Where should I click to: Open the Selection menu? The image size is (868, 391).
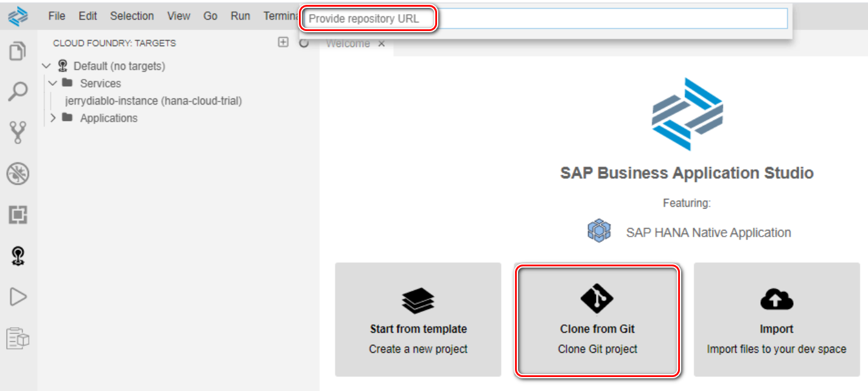point(132,16)
